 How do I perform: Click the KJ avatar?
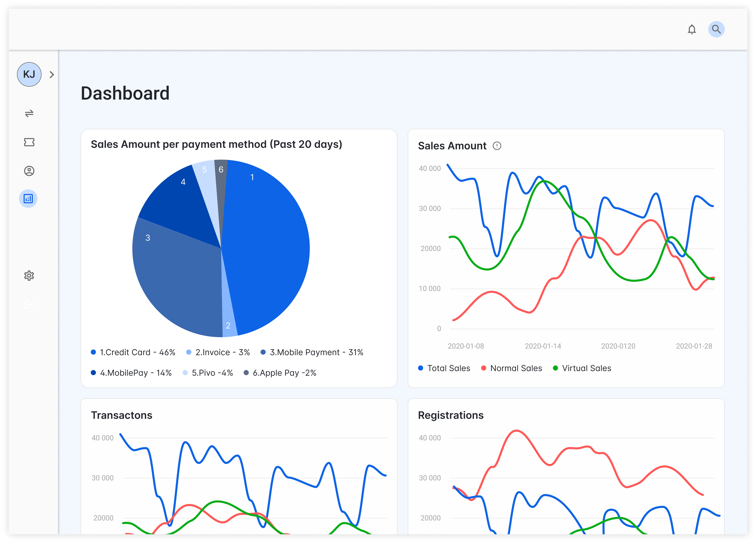pos(29,74)
